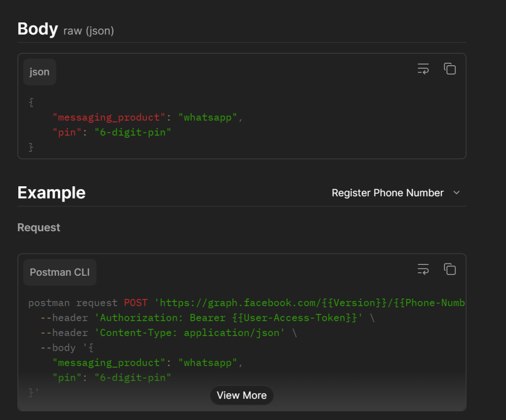Click the Authorization Bearer header line
506x420 pixels.
(x=208, y=318)
